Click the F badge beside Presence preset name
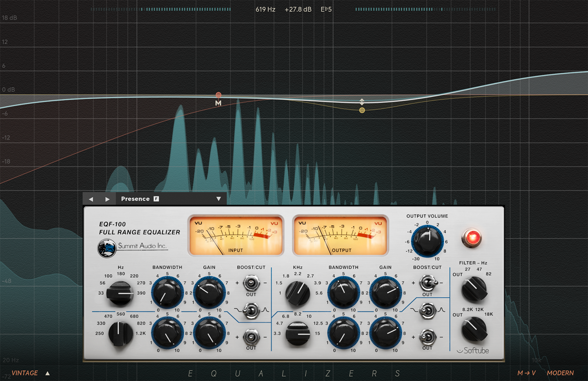The height and width of the screenshot is (381, 588). 156,199
